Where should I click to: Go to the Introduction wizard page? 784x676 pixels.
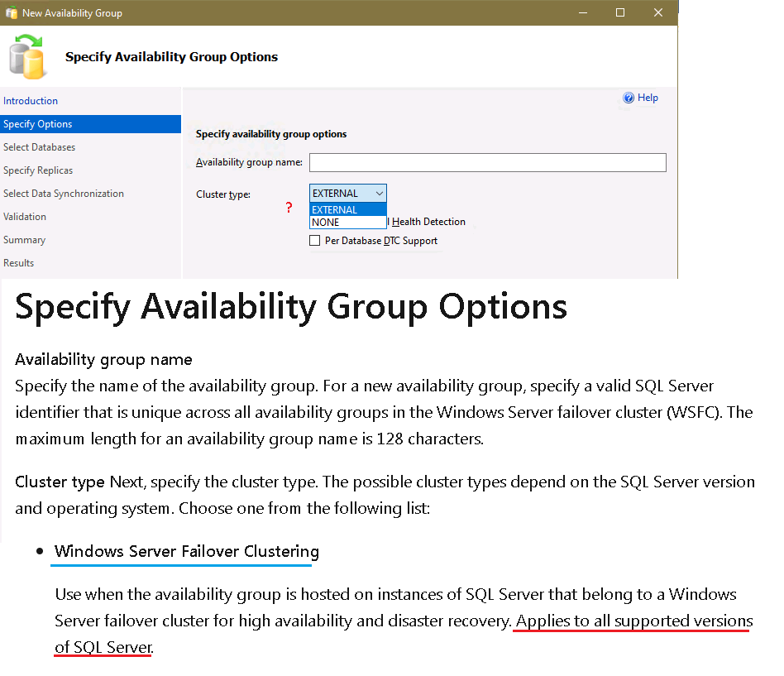click(31, 101)
